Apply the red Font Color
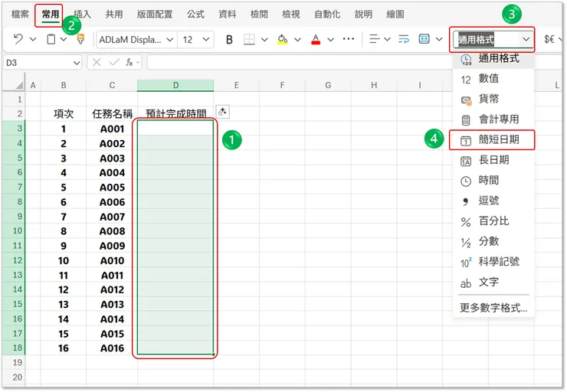 point(316,39)
